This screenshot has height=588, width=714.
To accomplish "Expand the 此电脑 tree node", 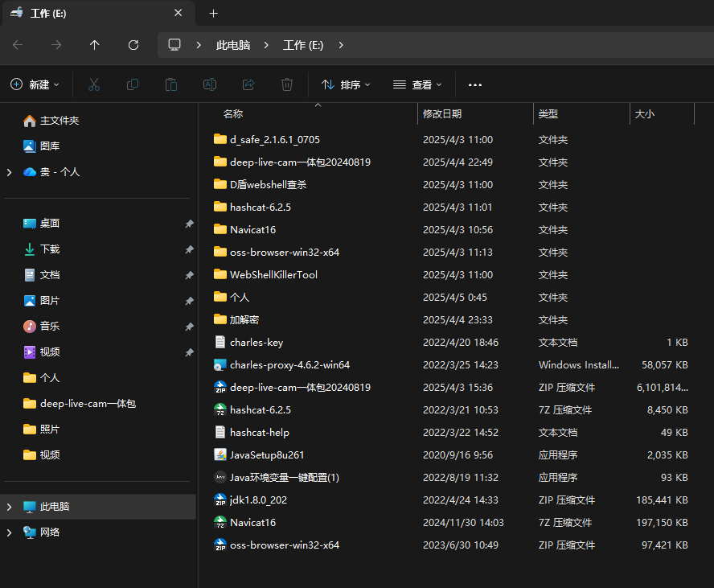I will [x=10, y=507].
